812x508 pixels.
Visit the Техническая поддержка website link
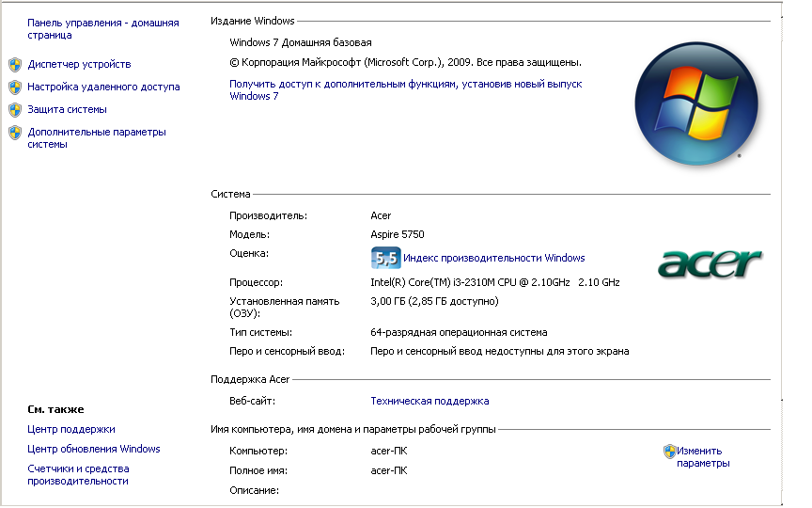[429, 401]
